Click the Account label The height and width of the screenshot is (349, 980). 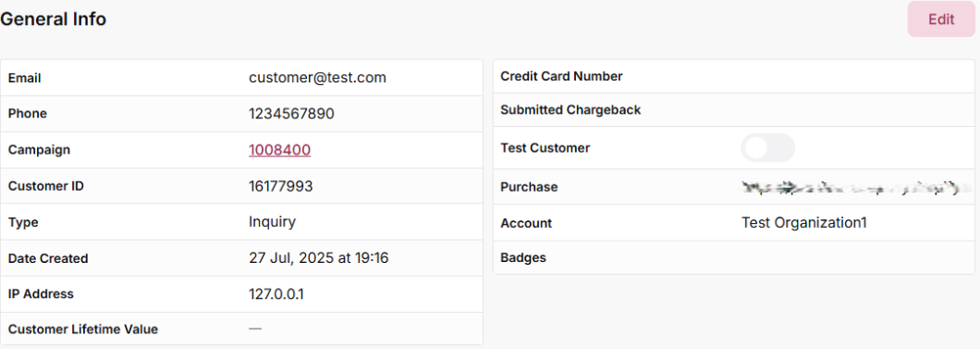pos(526,223)
